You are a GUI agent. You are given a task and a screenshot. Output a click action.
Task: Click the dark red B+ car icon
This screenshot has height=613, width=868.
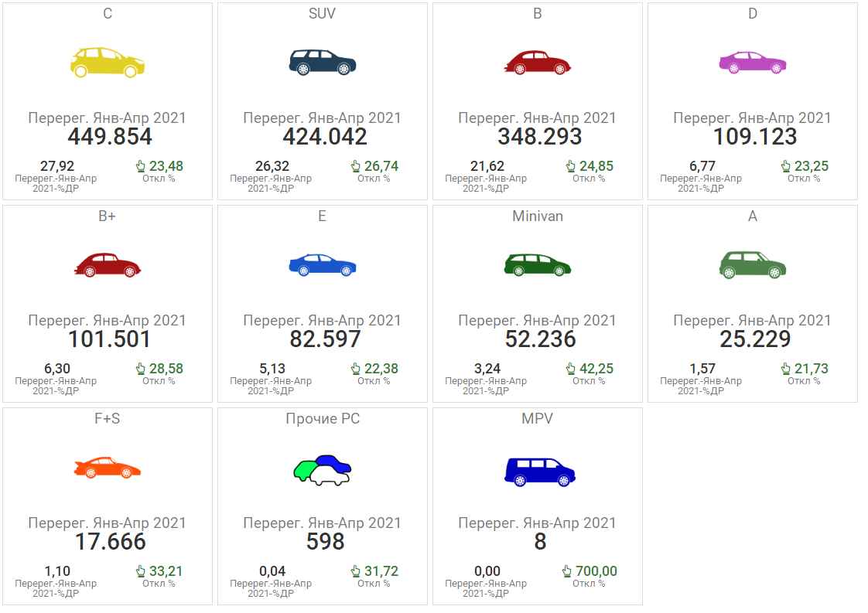tap(108, 265)
